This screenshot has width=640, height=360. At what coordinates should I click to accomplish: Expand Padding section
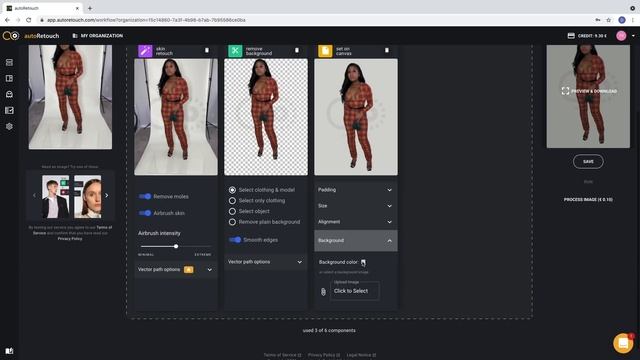[356, 190]
